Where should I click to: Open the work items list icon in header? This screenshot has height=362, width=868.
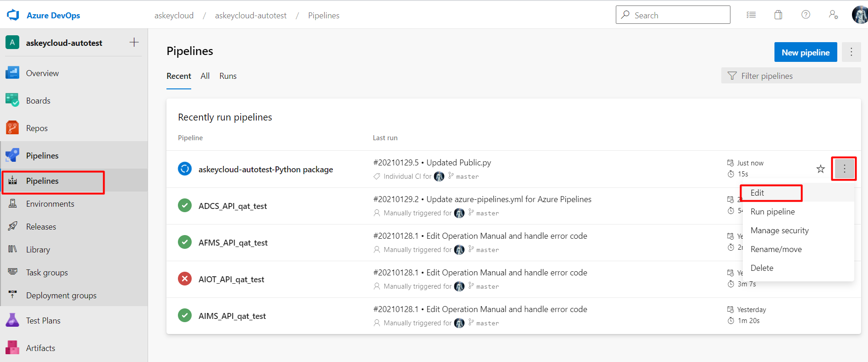pyautogui.click(x=751, y=15)
